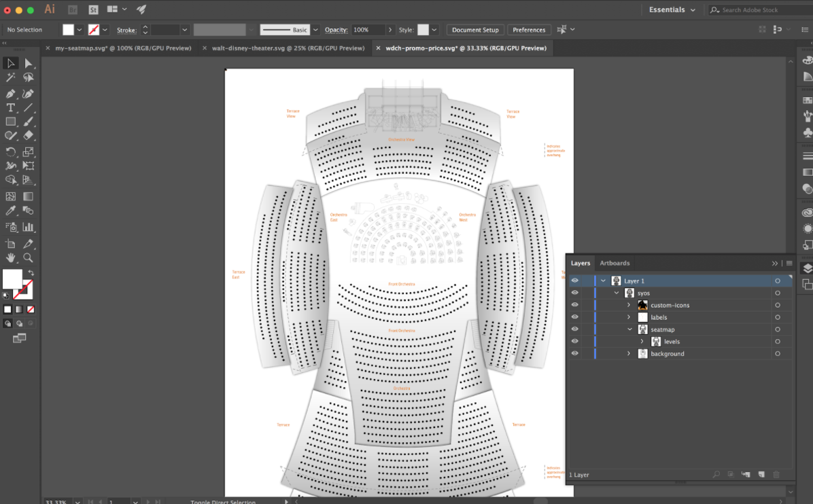The image size is (813, 504).
Task: Select the Width tool
Action: pos(10,166)
